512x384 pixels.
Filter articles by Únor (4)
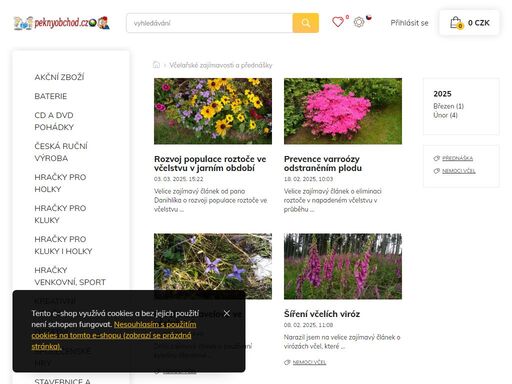point(445,115)
